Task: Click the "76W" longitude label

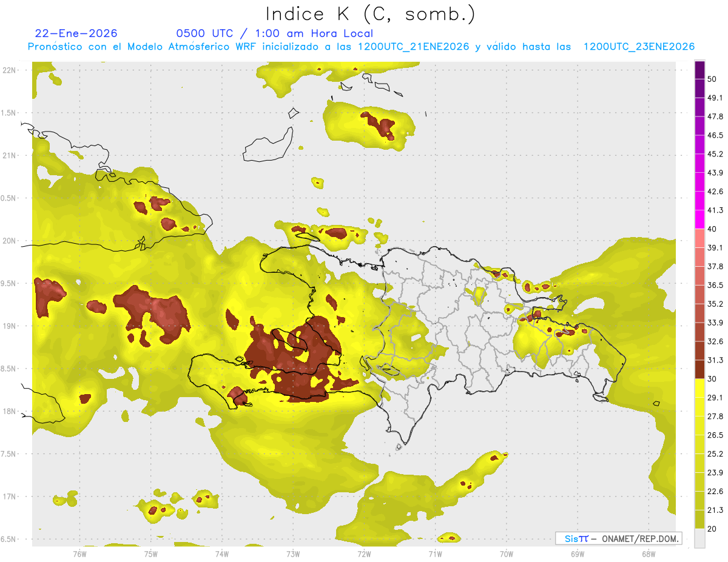Action: coord(79,554)
